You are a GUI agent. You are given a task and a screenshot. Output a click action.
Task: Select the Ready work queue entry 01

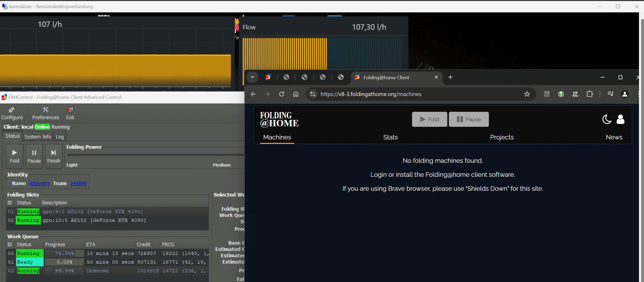108,262
